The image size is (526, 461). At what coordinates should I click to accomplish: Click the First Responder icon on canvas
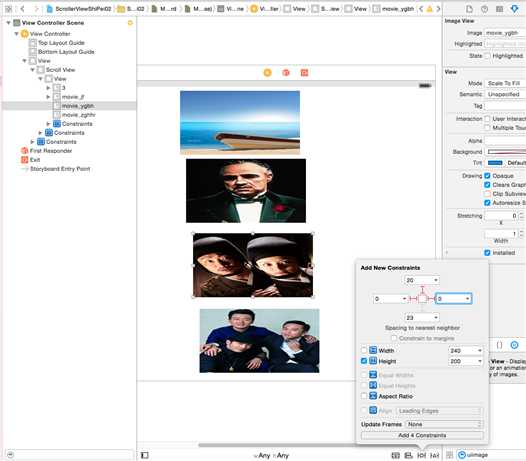286,72
